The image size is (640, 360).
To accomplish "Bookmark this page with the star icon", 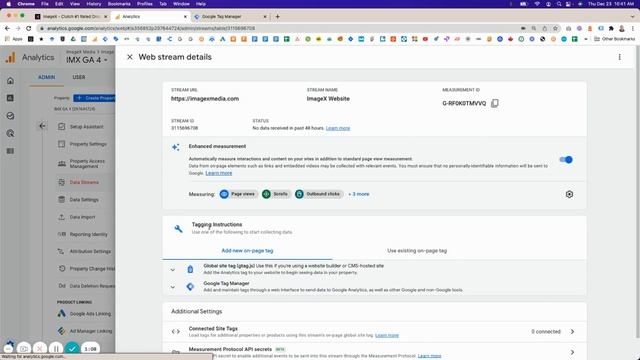I will point(555,28).
